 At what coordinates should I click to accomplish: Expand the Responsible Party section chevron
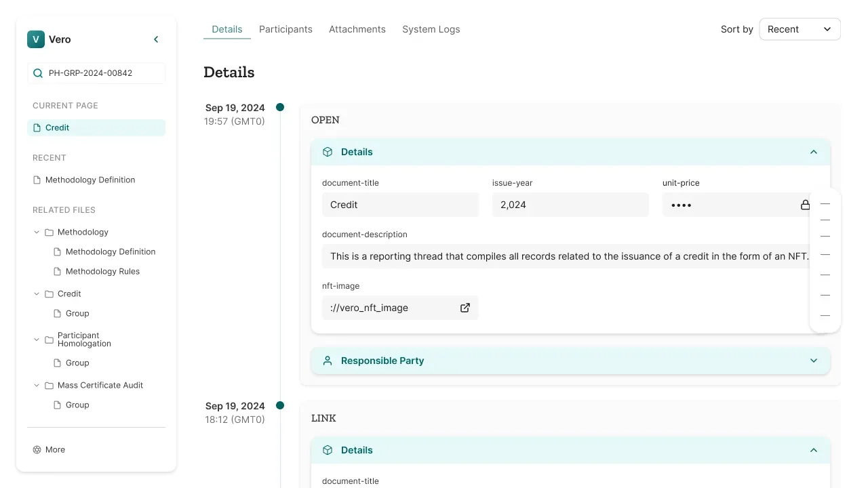pos(814,361)
